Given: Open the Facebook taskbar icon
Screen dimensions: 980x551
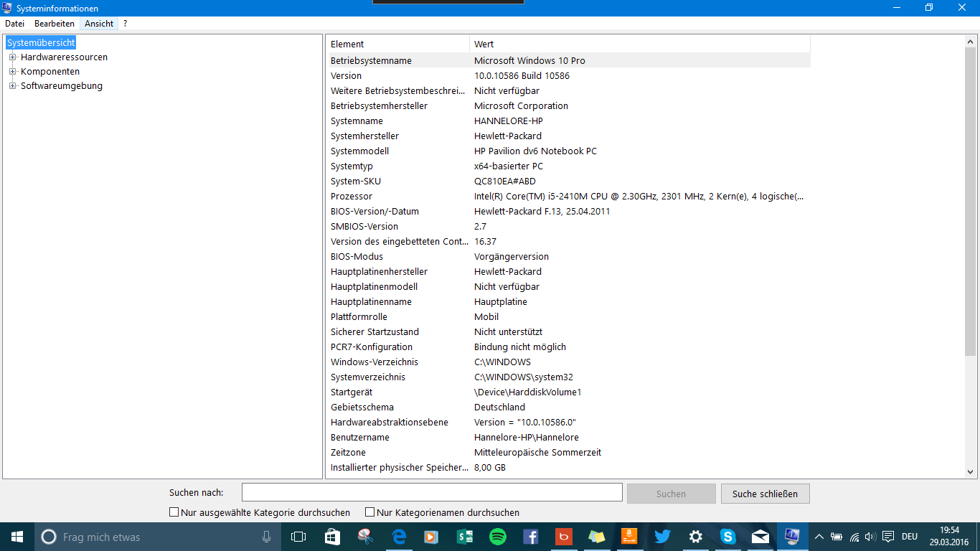Looking at the screenshot, I should (x=531, y=537).
